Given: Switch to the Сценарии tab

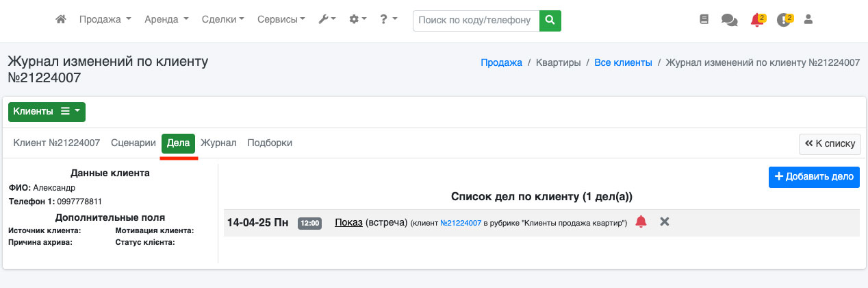Looking at the screenshot, I should (133, 143).
